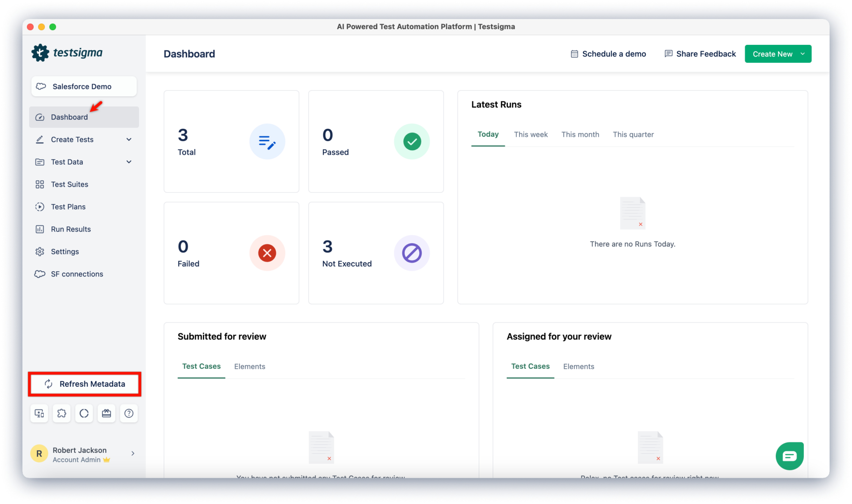Click the Not Executed card label
Screen dimensions: 852x504
347,264
